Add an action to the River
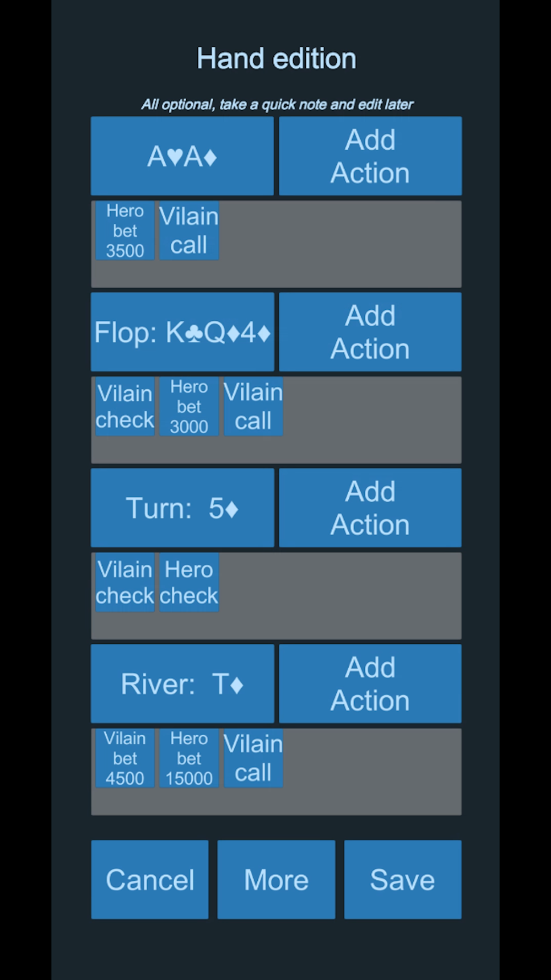This screenshot has width=551, height=980. pos(370,683)
